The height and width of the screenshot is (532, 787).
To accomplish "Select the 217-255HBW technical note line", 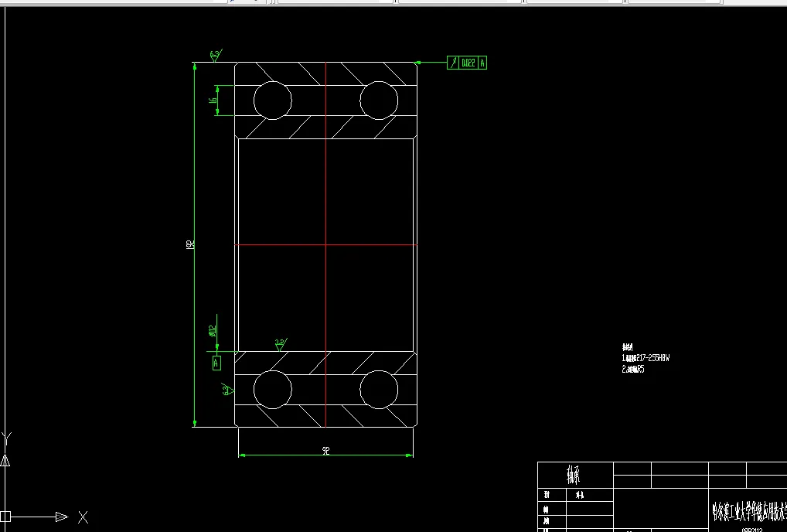I will (x=646, y=358).
